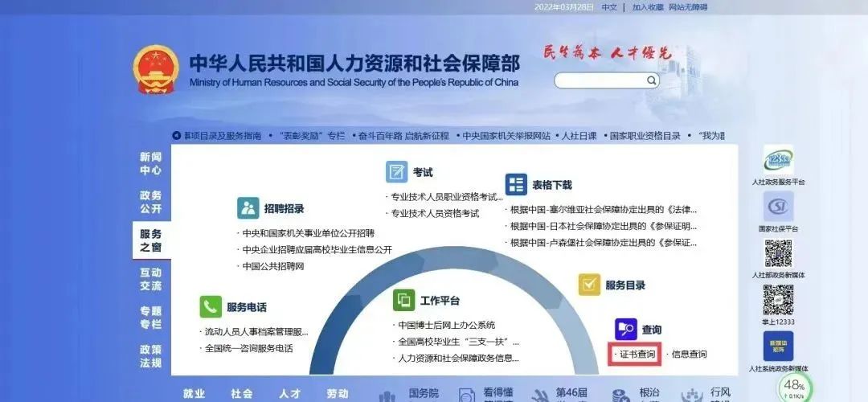868x402 pixels.
Task: Select the 互动交流 side tab
Action: point(150,279)
